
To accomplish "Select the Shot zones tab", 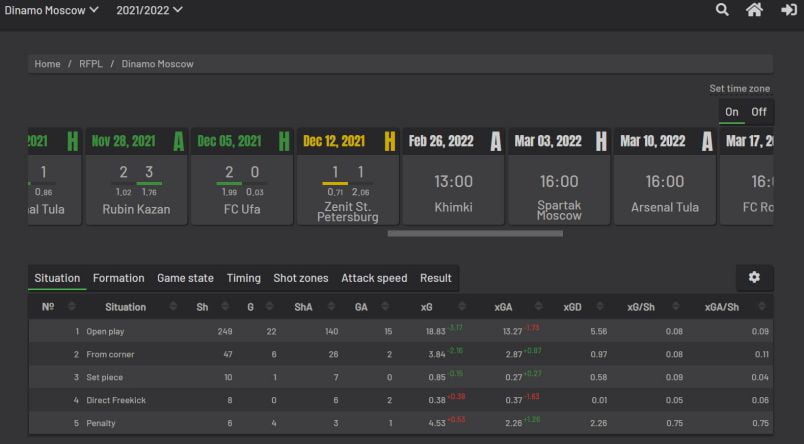I will (300, 278).
